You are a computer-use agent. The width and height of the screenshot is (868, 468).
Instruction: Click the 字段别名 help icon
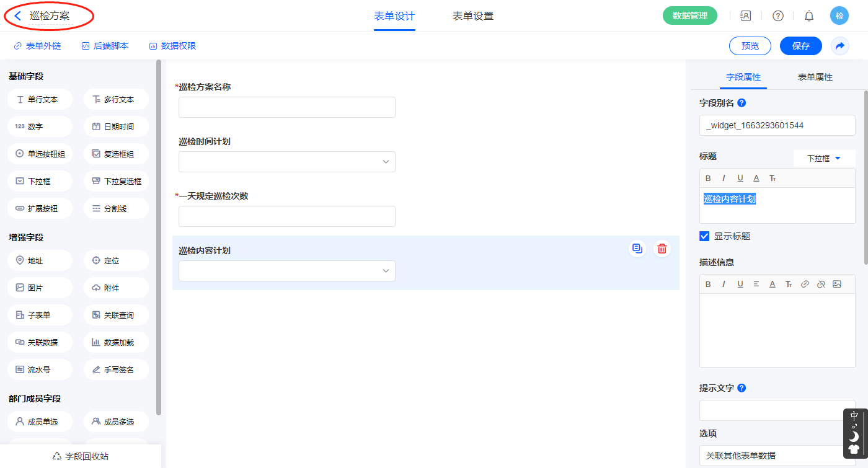click(x=742, y=103)
